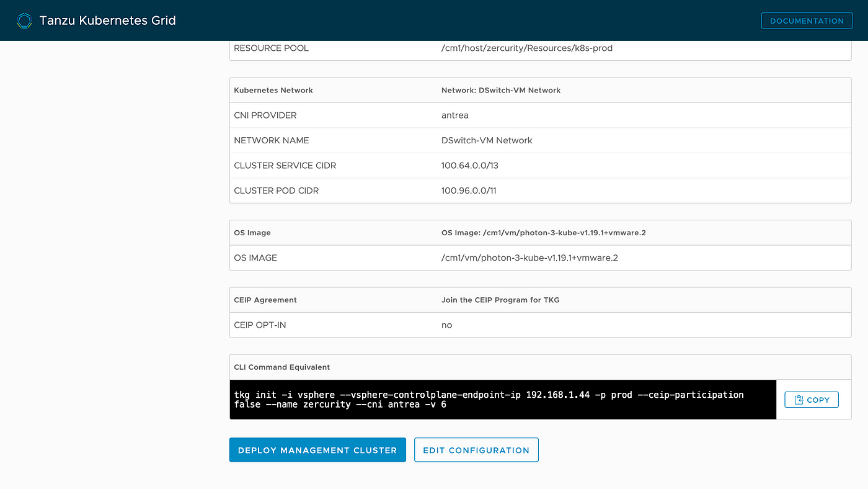Click the CLUSTER POD CIDR label

276,191
